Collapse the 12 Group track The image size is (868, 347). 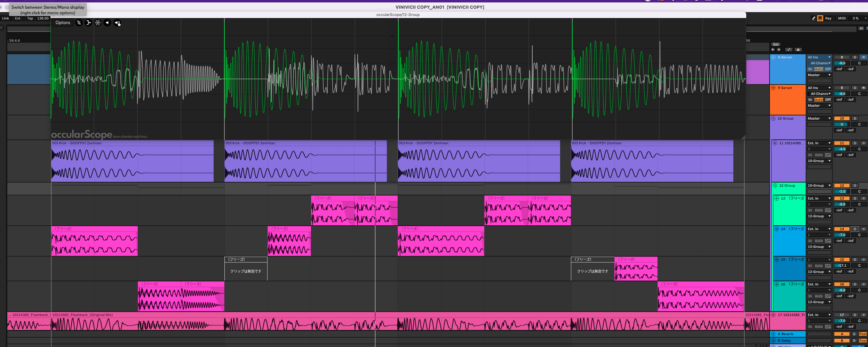[775, 186]
